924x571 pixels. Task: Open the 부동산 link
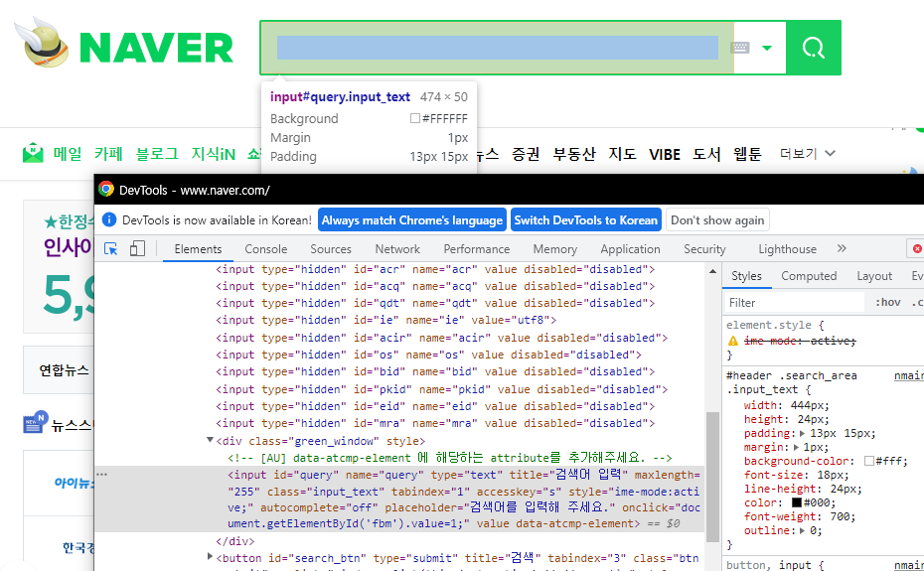[x=574, y=154]
